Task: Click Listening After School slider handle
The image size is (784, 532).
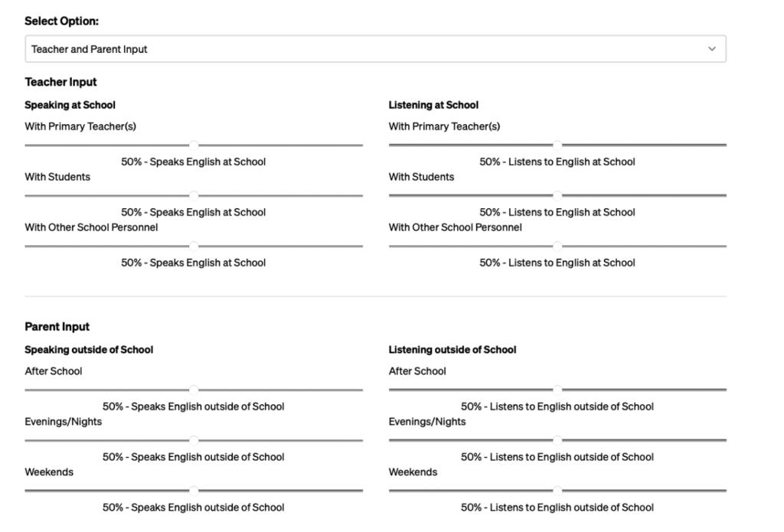Action: 557,390
